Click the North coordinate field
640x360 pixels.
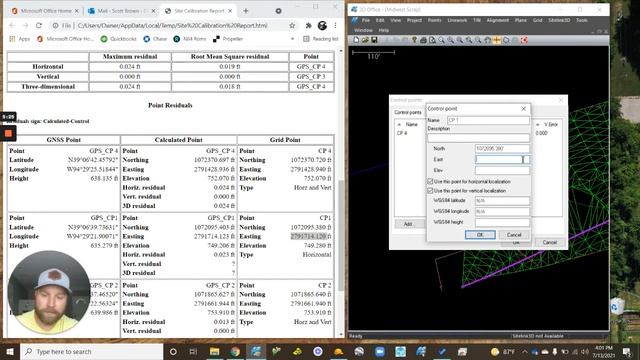(x=502, y=149)
